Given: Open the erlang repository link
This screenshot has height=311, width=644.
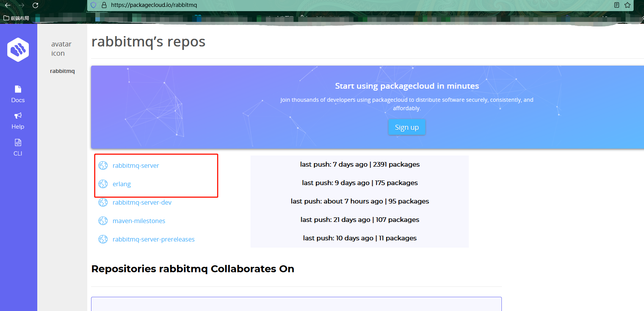Looking at the screenshot, I should tap(121, 184).
